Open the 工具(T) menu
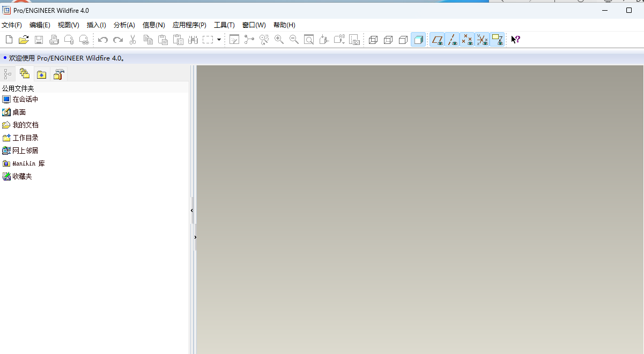 [x=224, y=25]
